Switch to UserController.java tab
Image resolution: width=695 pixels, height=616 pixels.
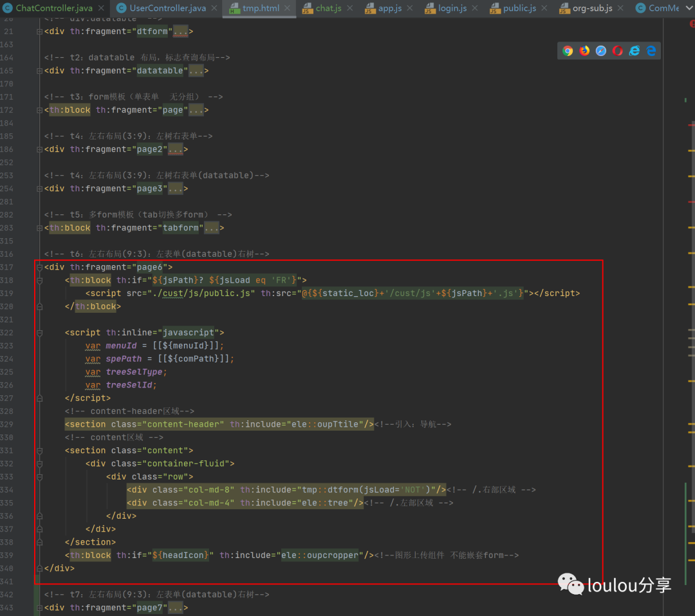(167, 8)
